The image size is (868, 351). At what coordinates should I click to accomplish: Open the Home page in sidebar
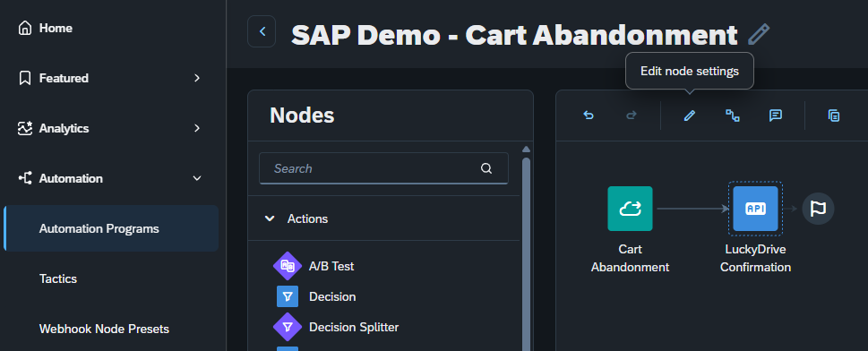pyautogui.click(x=56, y=29)
